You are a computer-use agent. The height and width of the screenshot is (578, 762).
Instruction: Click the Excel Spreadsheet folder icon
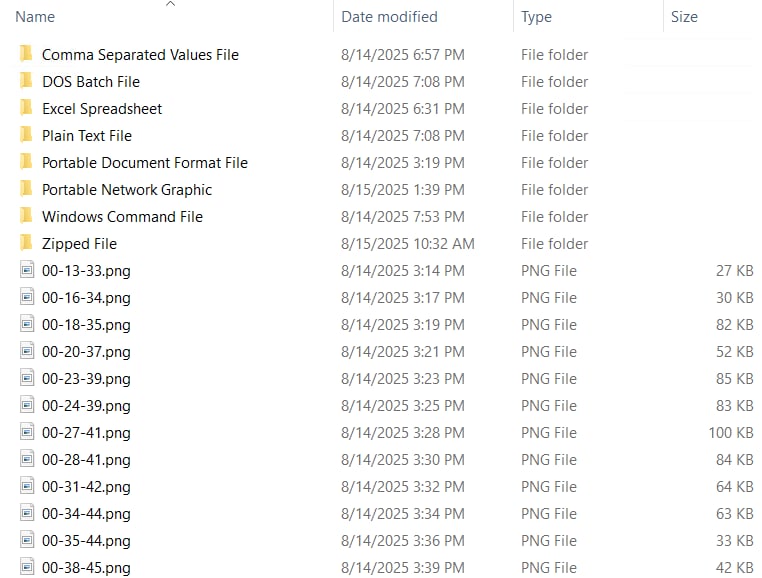(26, 108)
